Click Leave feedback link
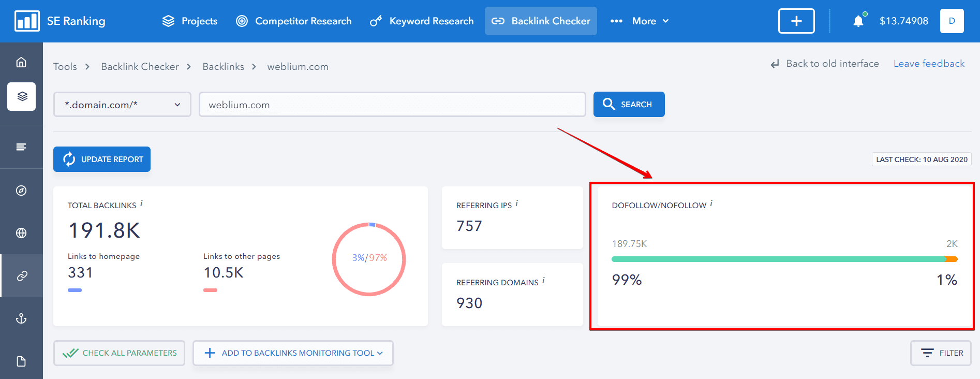The height and width of the screenshot is (379, 980). tap(929, 64)
